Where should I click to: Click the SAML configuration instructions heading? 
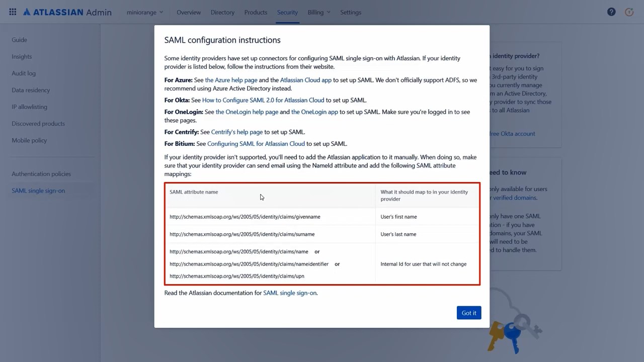(x=222, y=40)
